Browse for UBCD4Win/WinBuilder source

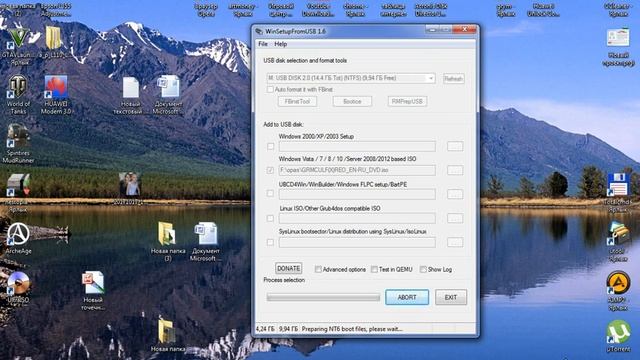(x=455, y=194)
